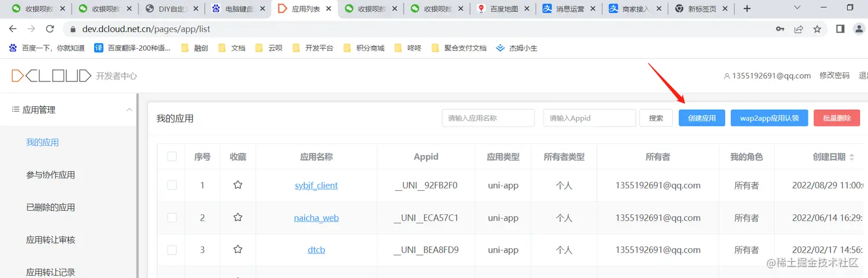This screenshot has height=278, width=868.
Task: Focus the 请输入应用名称 search field
Action: (489, 118)
